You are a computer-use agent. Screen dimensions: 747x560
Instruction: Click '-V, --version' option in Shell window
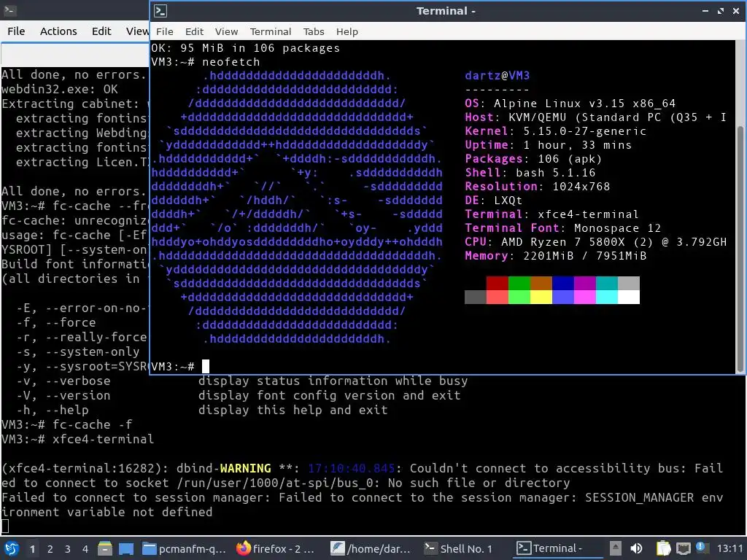pyautogui.click(x=63, y=395)
